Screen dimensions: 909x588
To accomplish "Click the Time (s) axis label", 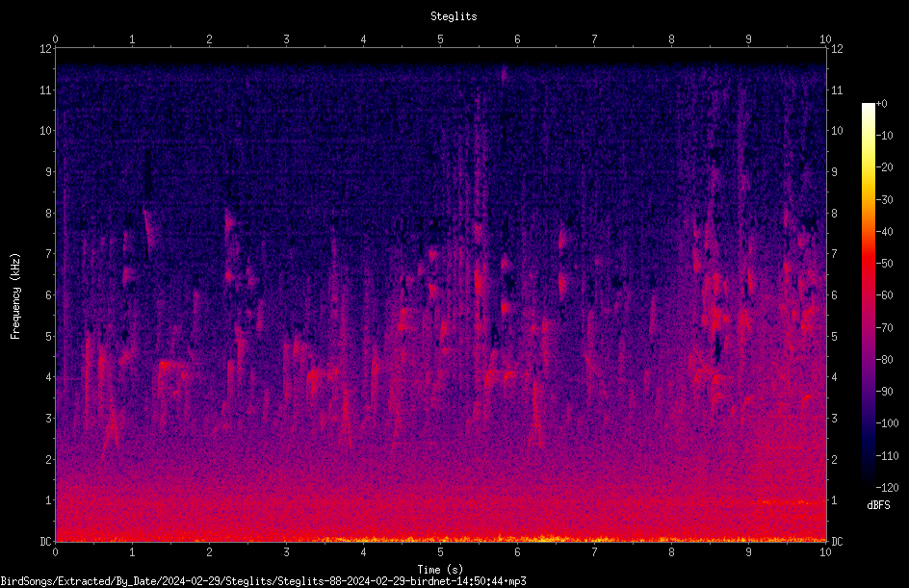I will point(440,570).
